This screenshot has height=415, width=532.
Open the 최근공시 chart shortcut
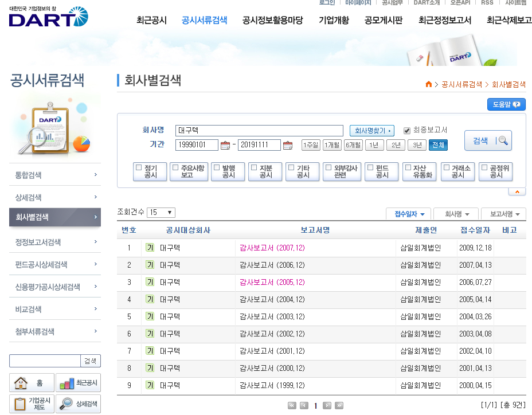pos(79,383)
